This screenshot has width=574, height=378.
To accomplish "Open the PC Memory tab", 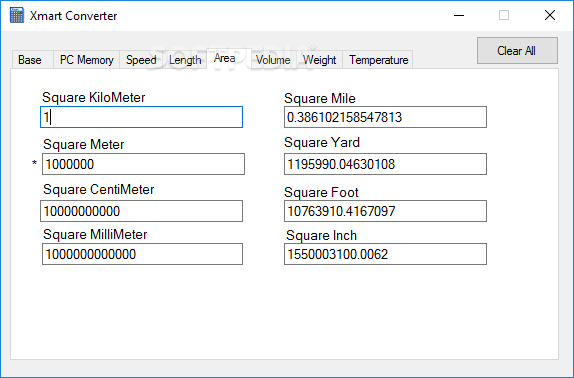I will 86,60.
